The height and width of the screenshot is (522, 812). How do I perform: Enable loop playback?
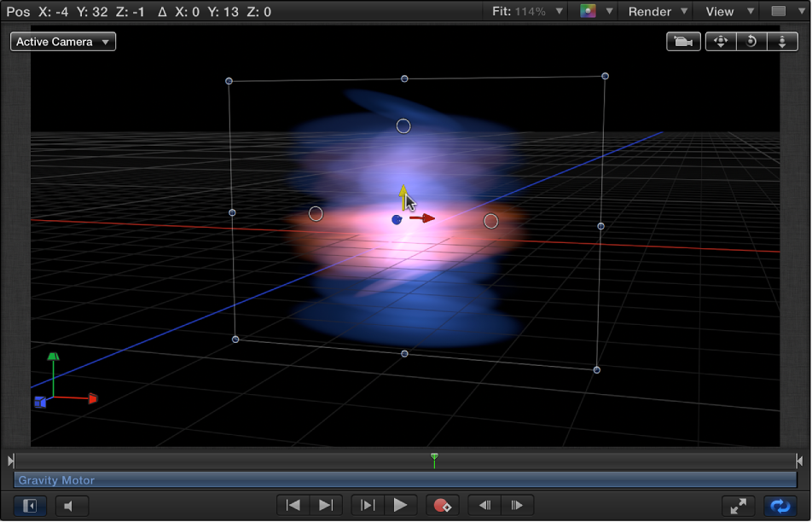(x=779, y=505)
